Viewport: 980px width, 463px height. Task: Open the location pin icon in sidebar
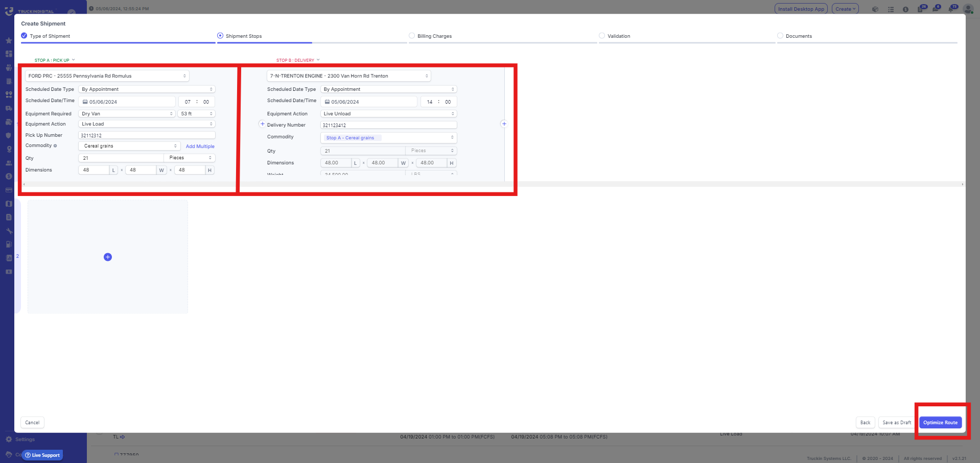point(9,149)
